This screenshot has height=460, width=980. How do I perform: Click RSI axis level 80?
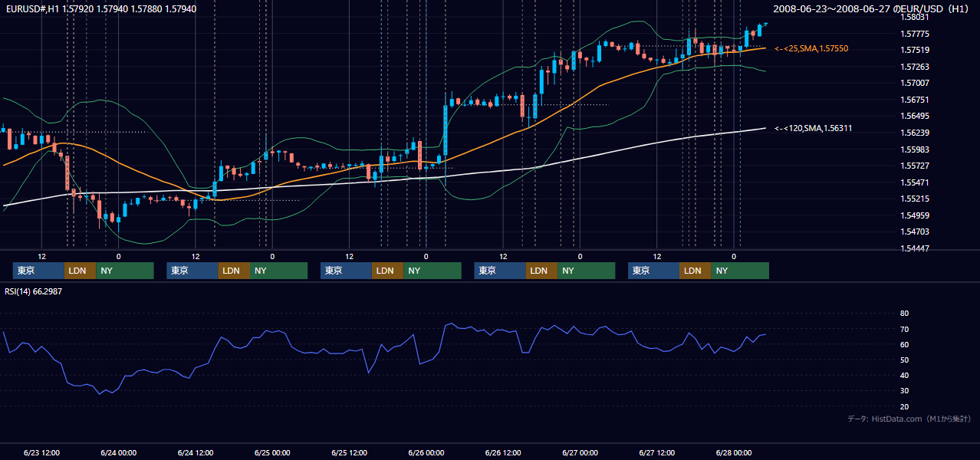coord(904,314)
